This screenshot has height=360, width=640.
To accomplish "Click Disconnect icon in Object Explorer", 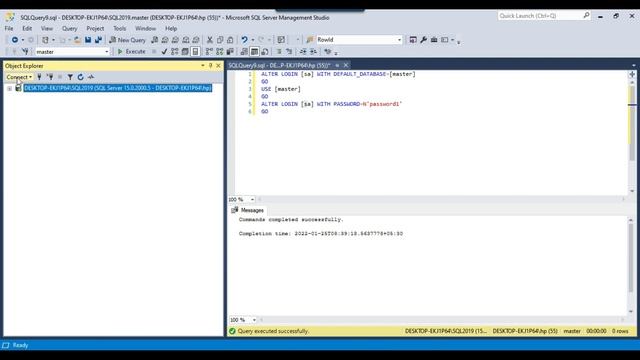I will 50,77.
